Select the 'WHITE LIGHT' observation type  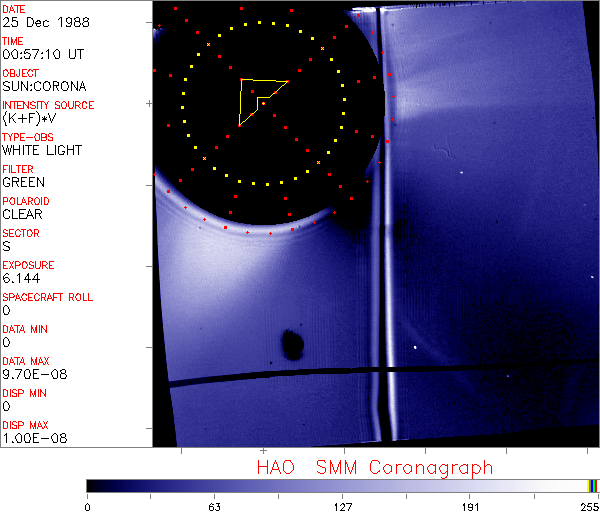(x=40, y=151)
